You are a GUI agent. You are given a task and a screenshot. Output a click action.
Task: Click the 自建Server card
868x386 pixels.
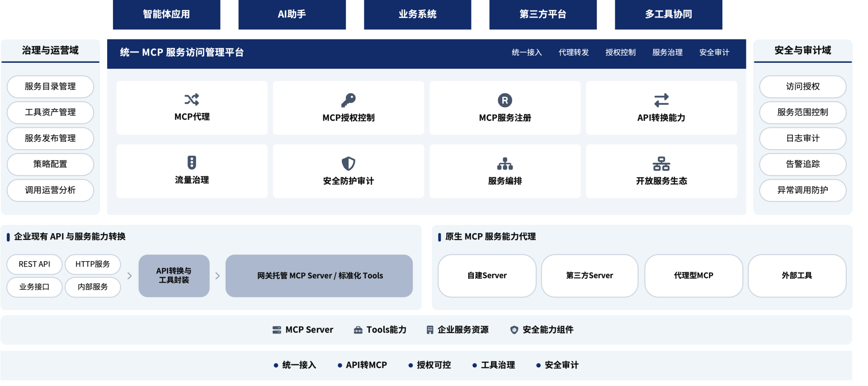click(x=487, y=276)
